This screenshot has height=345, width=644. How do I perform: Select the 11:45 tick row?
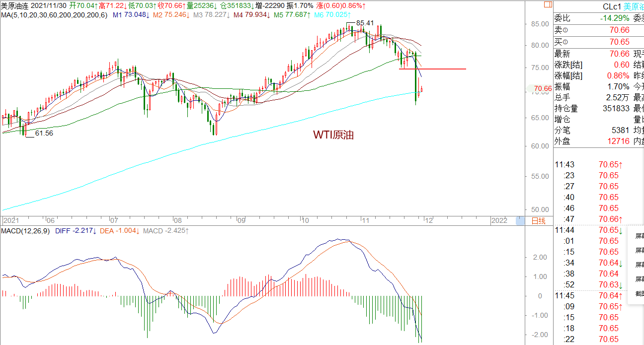[589, 295]
